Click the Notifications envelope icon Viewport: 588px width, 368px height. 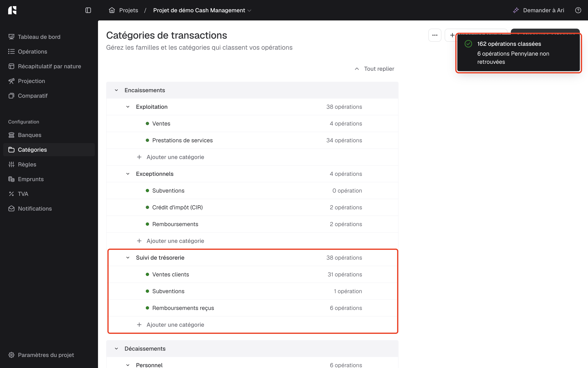pyautogui.click(x=11, y=209)
